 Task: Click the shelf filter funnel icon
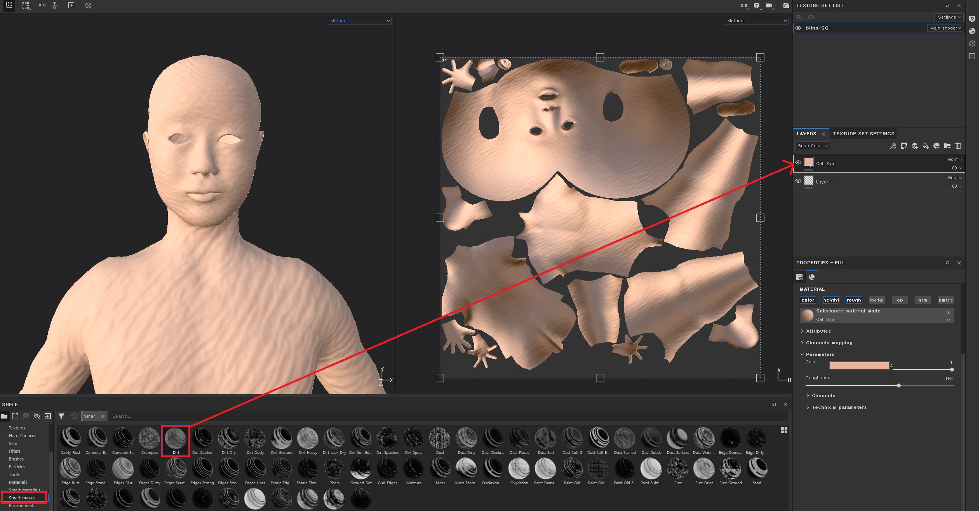pyautogui.click(x=61, y=416)
